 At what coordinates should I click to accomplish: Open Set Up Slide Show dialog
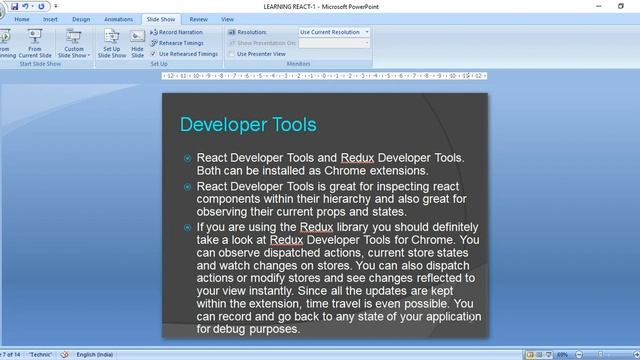112,43
